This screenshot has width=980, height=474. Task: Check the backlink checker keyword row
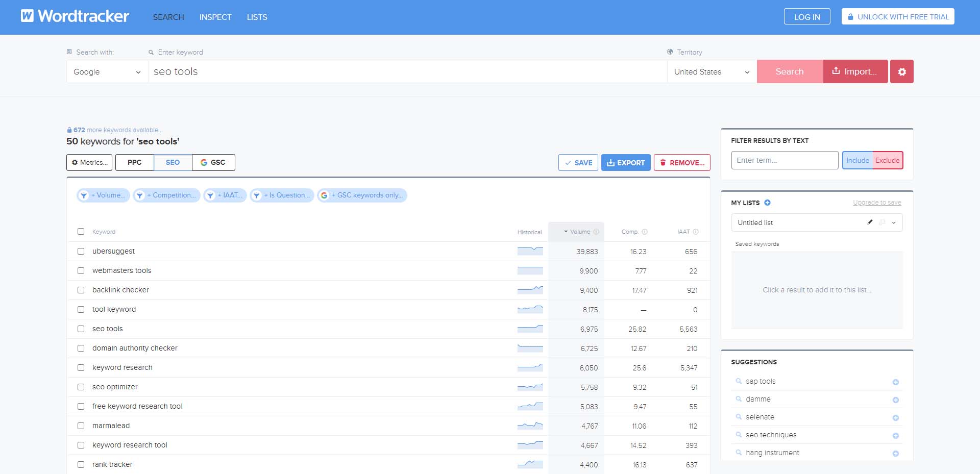(81, 290)
